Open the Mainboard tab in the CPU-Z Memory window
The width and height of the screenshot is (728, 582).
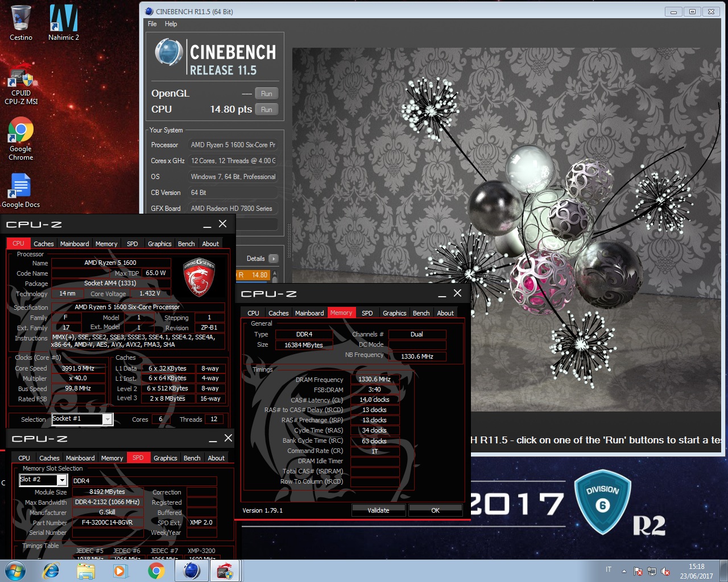(309, 313)
